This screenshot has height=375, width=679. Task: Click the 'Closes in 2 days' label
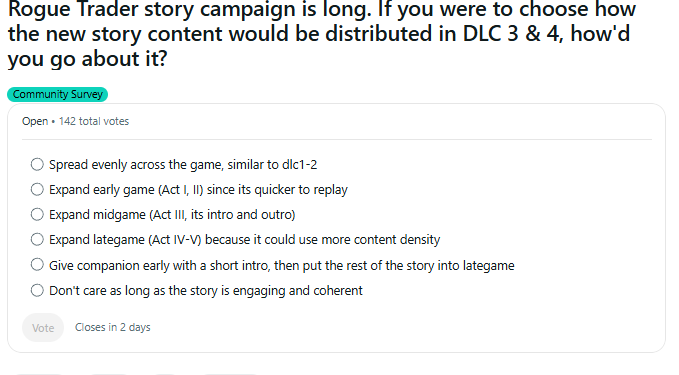coord(113,327)
